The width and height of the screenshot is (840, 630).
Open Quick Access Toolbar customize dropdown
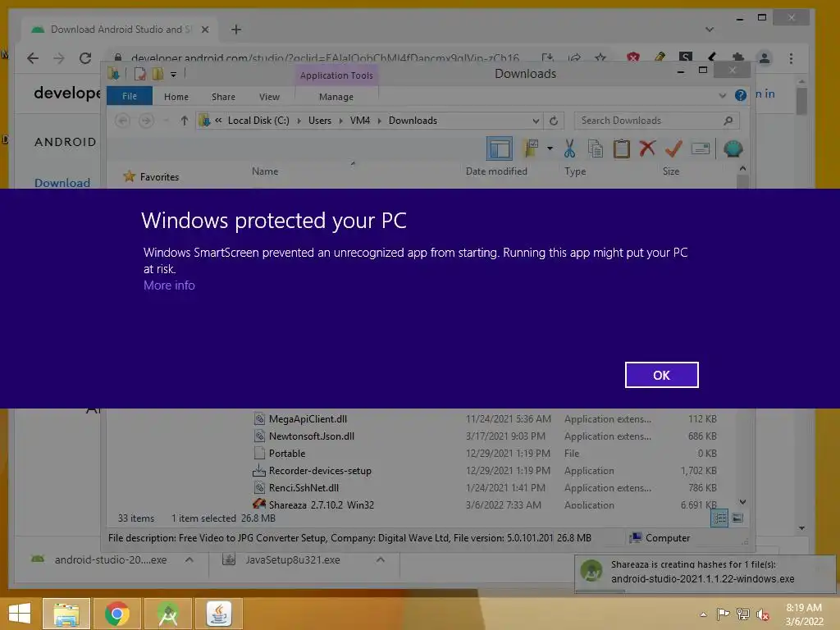tap(174, 75)
